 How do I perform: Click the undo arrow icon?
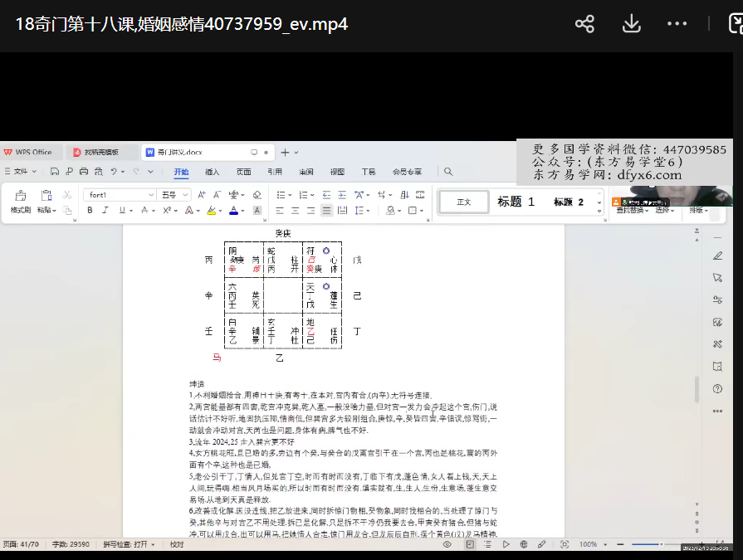[x=115, y=172]
